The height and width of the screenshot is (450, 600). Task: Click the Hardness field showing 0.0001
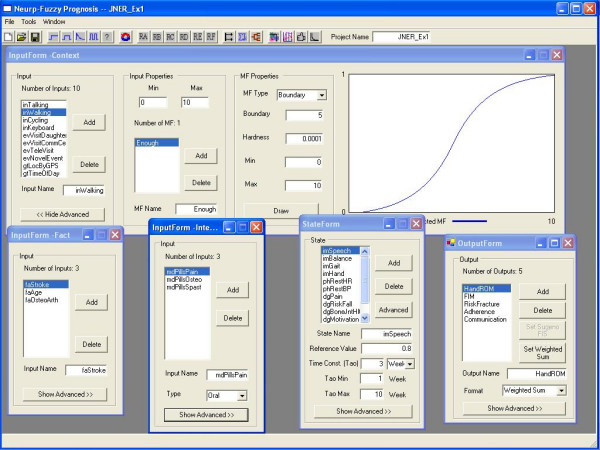coord(304,139)
